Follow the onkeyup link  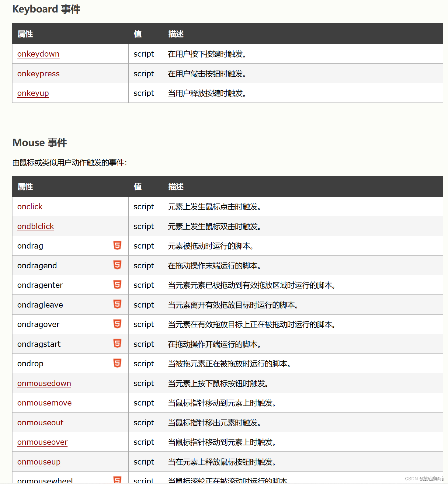33,93
